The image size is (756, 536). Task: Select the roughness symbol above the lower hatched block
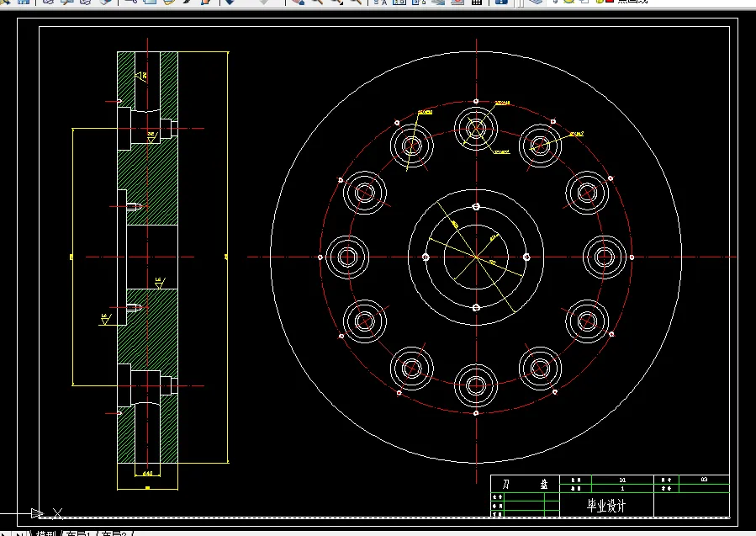click(160, 284)
